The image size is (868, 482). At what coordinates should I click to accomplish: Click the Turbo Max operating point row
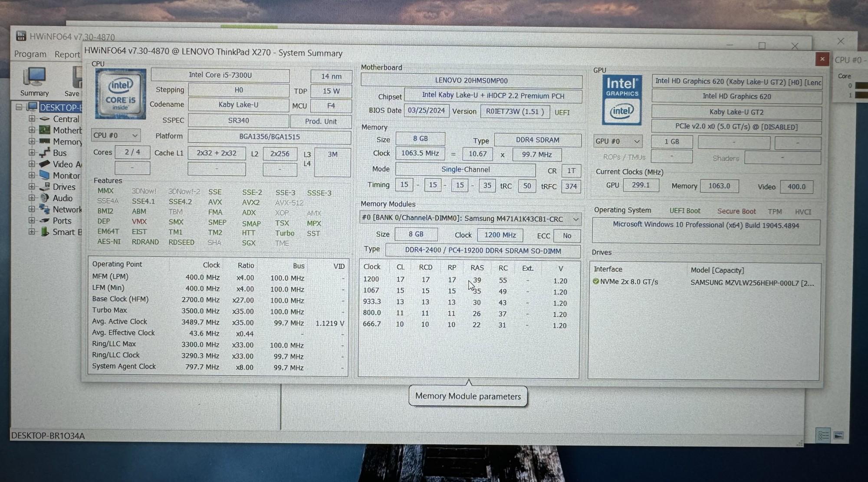tap(218, 311)
